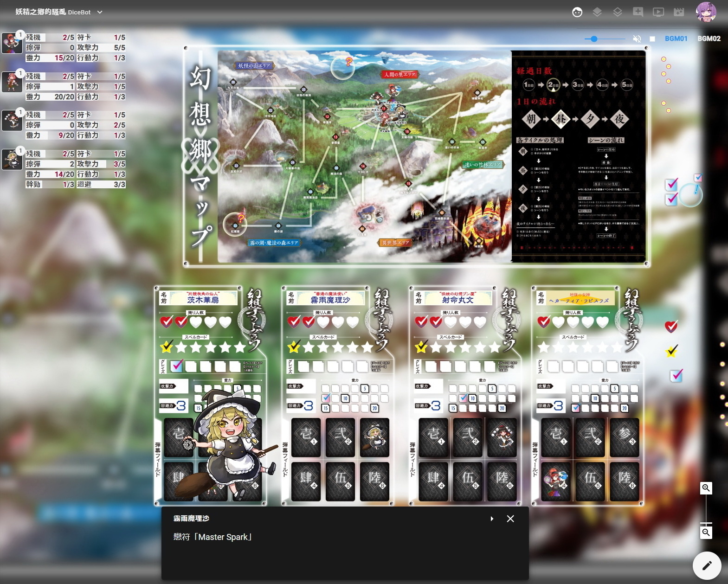The width and height of the screenshot is (728, 584).
Task: Play the BGM01 track
Action: point(676,39)
